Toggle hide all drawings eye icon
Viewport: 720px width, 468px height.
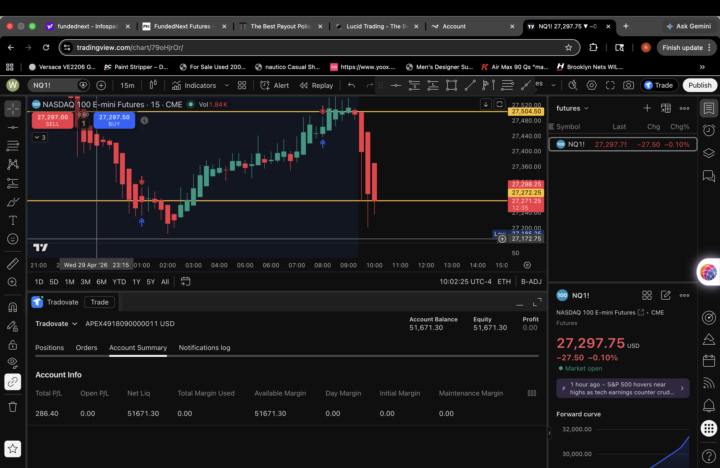click(x=12, y=363)
